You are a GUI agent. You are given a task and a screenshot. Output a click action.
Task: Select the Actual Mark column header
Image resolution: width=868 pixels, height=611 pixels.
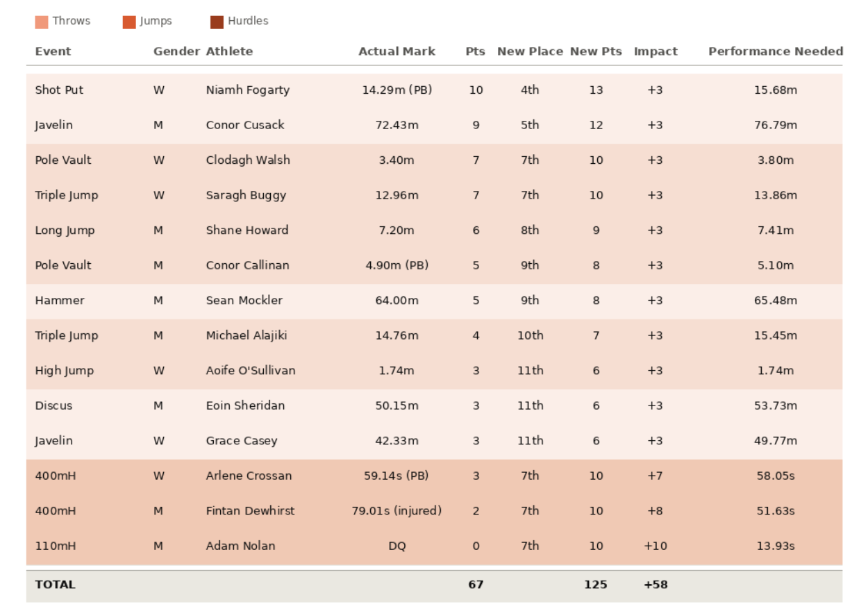tap(397, 51)
